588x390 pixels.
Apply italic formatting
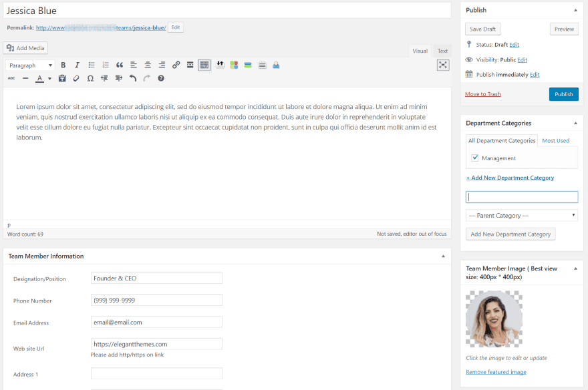(77, 65)
